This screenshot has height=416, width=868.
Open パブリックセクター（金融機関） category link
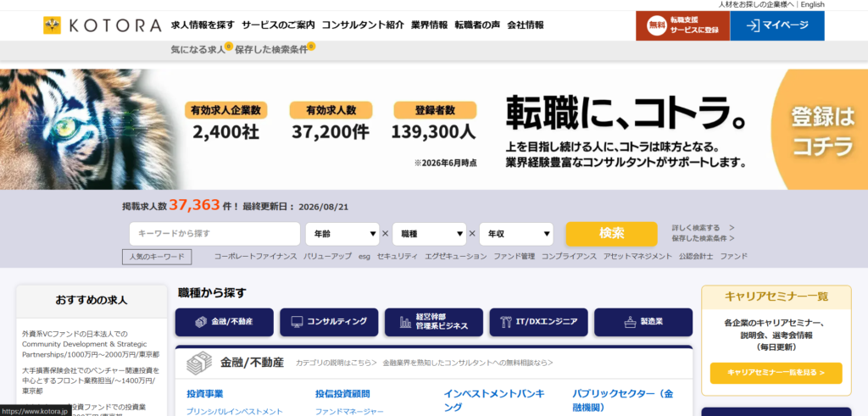pyautogui.click(x=623, y=401)
